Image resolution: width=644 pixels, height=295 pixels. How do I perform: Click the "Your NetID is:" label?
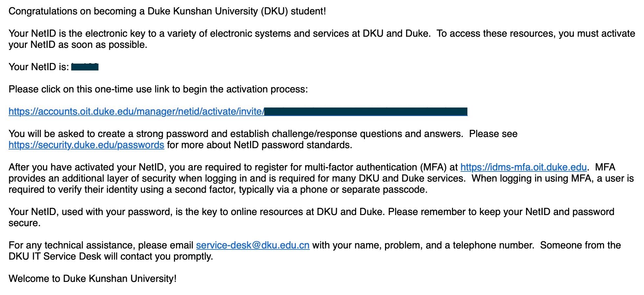(x=39, y=67)
